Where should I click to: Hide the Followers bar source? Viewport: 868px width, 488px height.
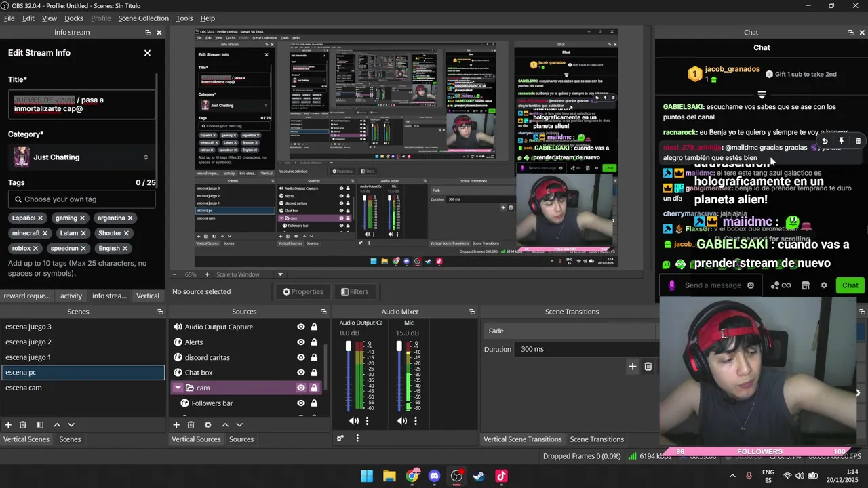301,403
